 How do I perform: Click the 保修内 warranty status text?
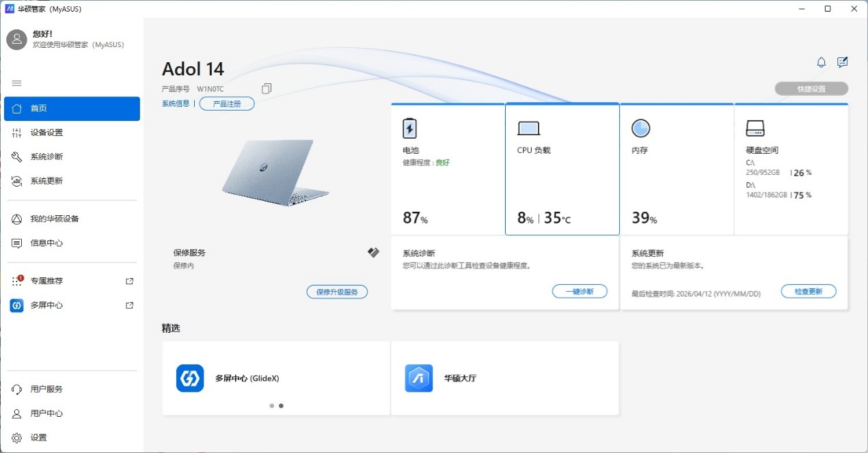[x=183, y=265]
